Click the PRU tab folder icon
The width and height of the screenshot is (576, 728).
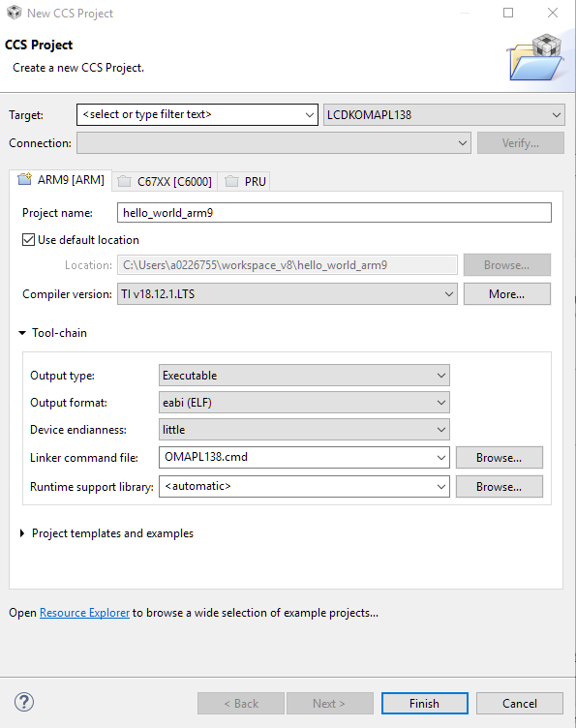[x=231, y=181]
